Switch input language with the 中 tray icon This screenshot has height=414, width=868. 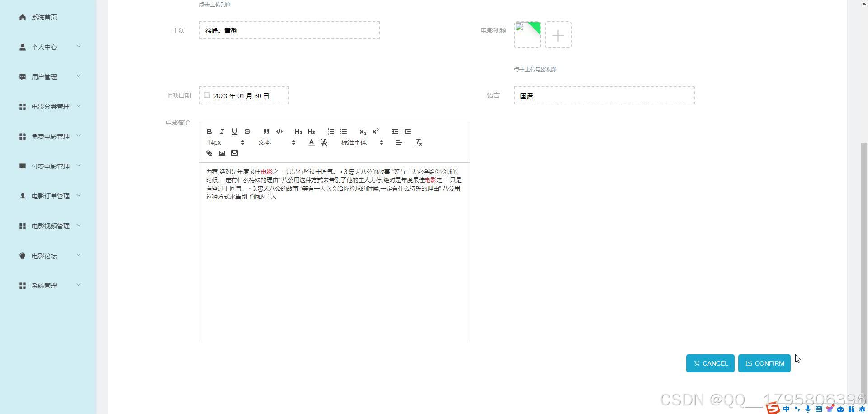[x=786, y=409]
